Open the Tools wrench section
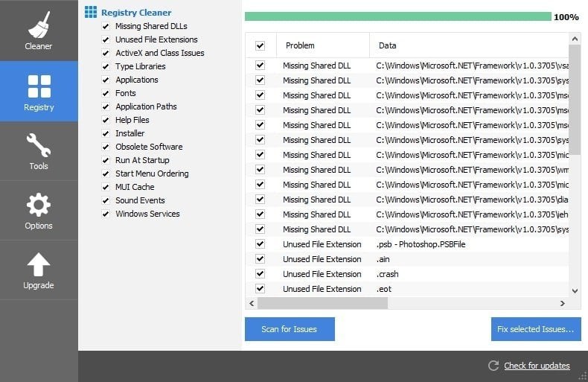Viewport: 588px width, 382px height. (39, 151)
